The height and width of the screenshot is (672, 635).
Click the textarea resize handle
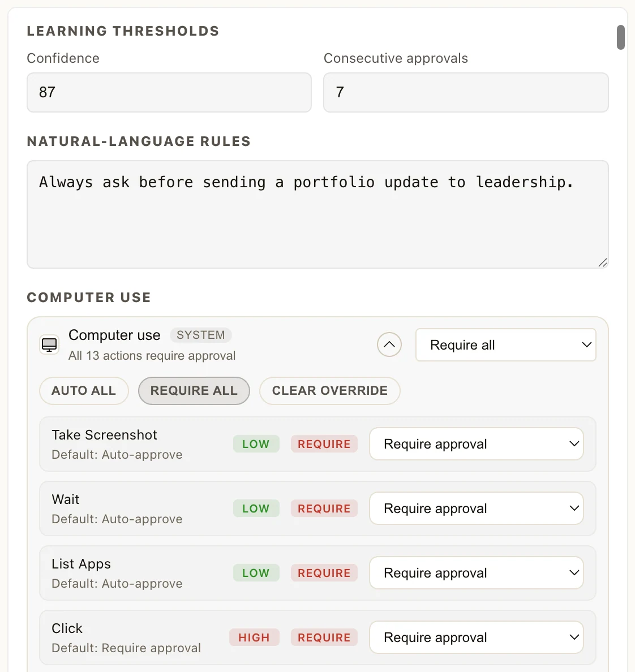coord(602,262)
